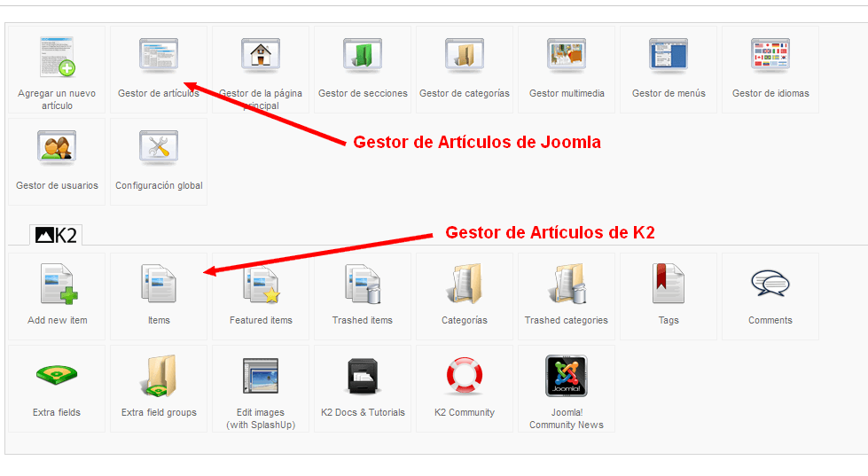This screenshot has height=476, width=868.
Task: Open K2 Tags bookmark icon
Action: [x=669, y=284]
